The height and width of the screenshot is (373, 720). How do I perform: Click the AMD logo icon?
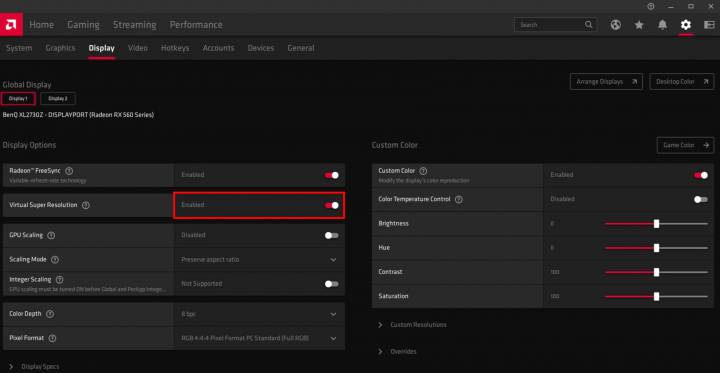click(x=11, y=24)
